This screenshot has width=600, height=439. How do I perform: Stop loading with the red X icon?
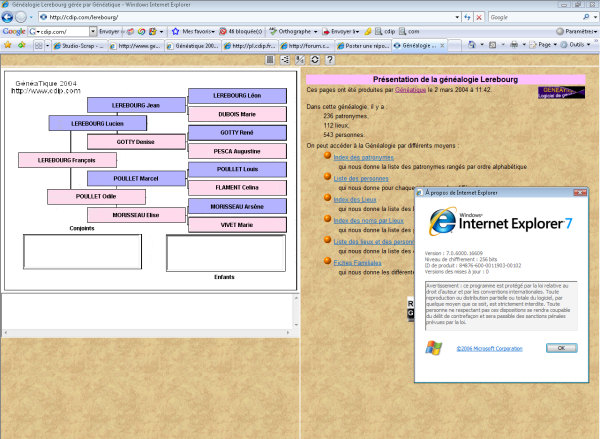[479, 17]
